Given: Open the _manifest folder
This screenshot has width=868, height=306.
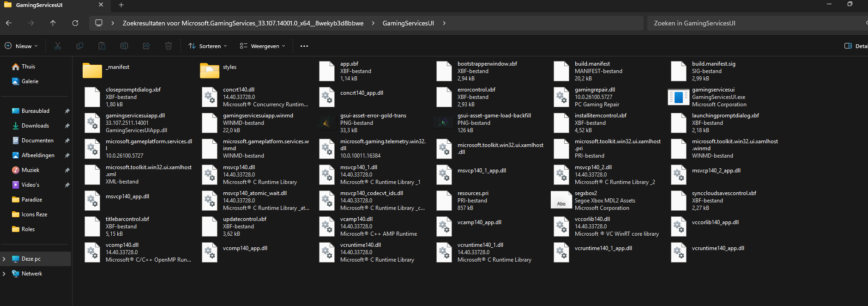Looking at the screenshot, I should click(x=92, y=71).
